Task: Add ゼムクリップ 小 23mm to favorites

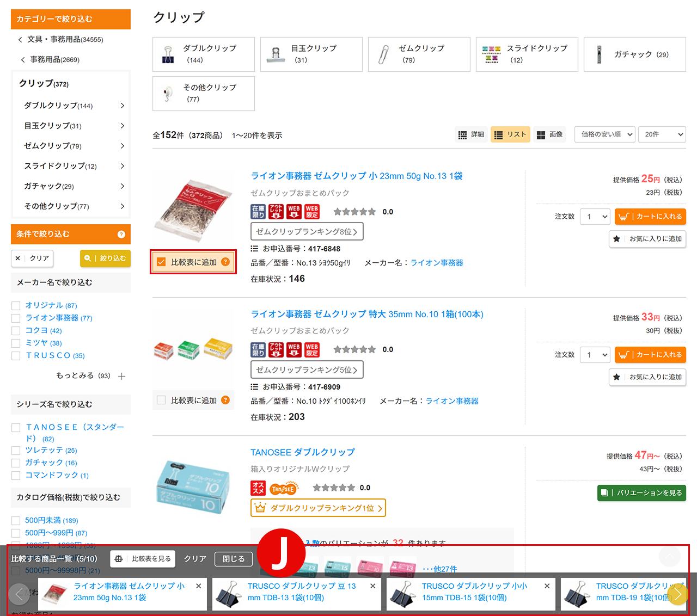Action: click(647, 239)
